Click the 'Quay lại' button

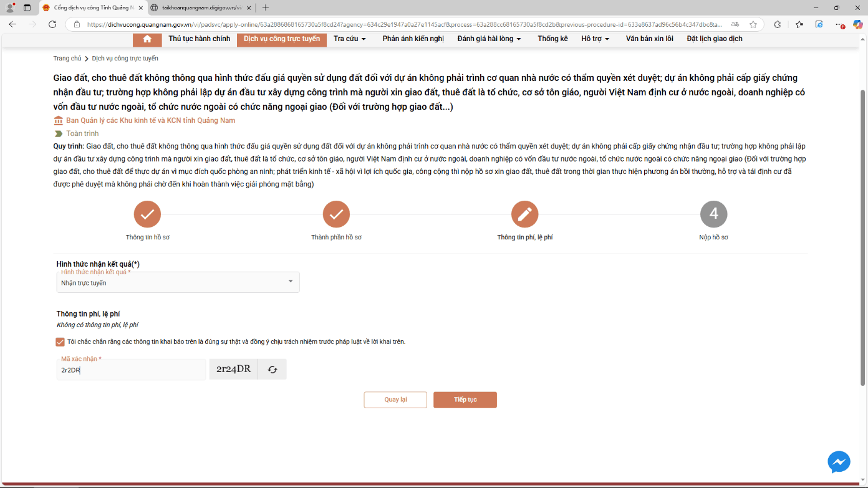pyautogui.click(x=395, y=399)
